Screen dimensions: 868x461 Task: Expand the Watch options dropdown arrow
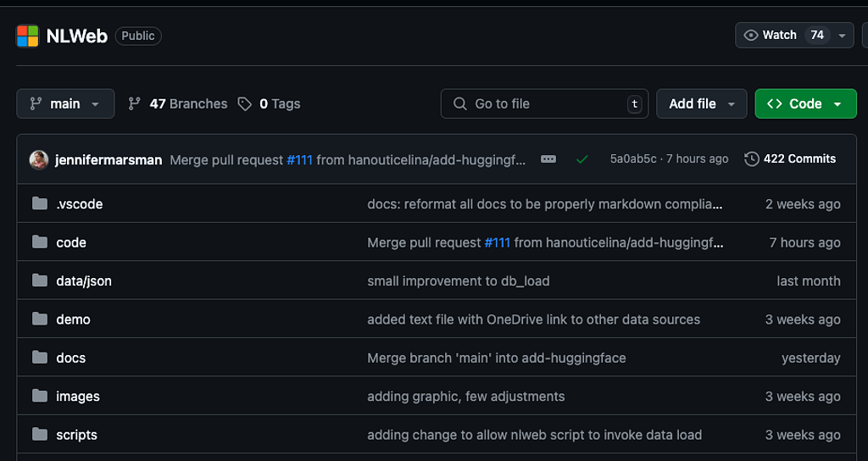tap(842, 36)
